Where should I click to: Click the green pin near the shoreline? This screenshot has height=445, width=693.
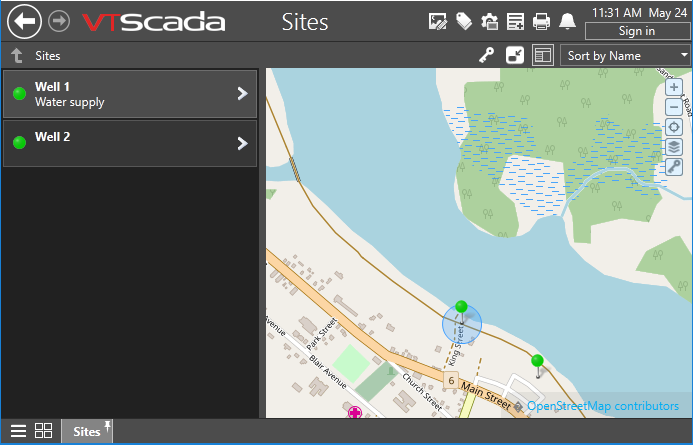[537, 361]
